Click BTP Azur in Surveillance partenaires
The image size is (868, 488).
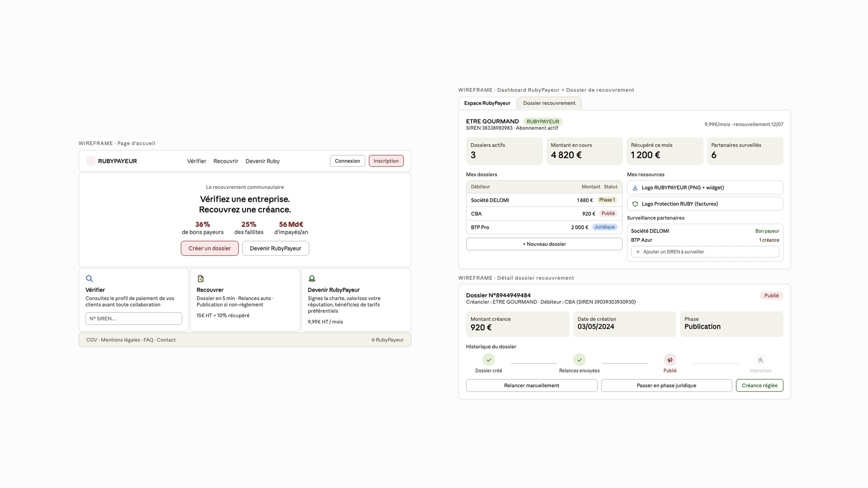click(x=642, y=240)
